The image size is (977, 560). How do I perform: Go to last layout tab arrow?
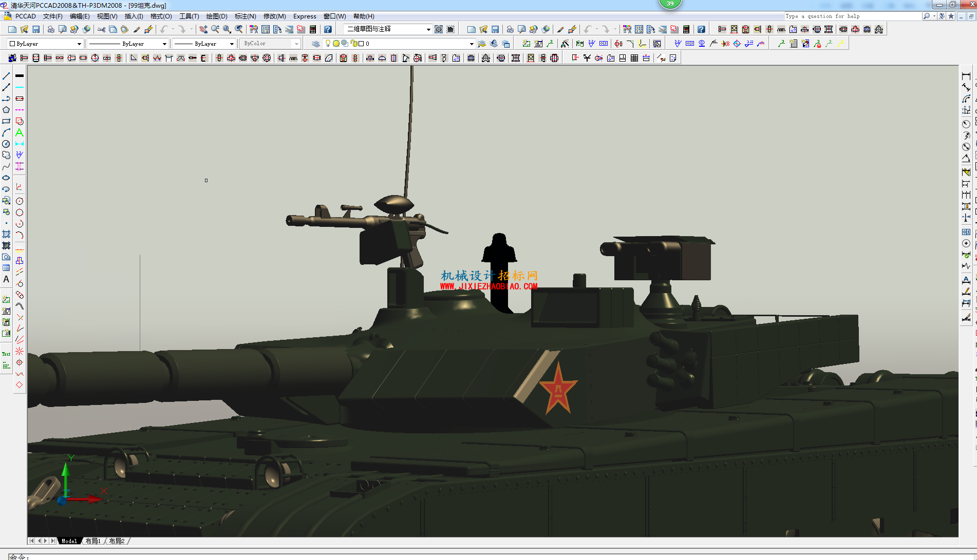53,541
